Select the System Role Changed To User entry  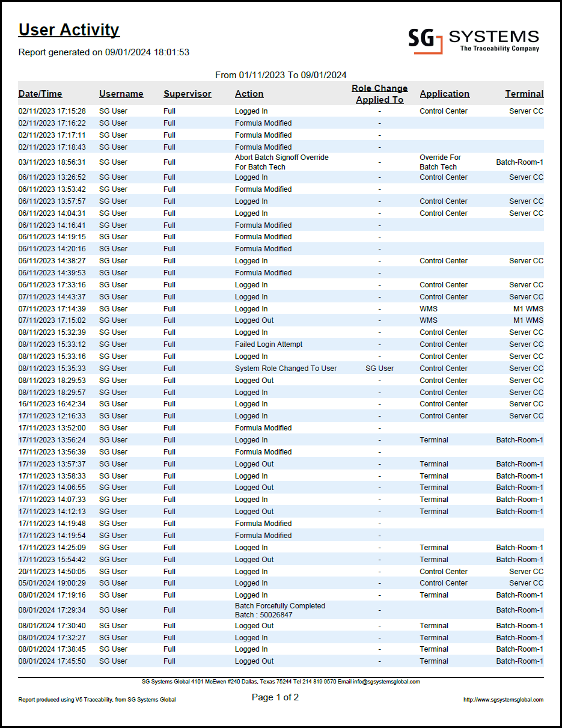[x=285, y=368]
